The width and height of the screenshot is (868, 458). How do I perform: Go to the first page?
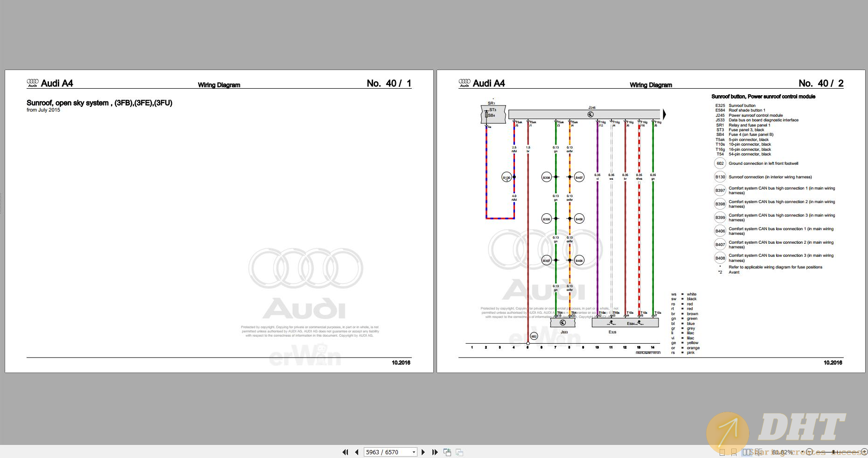pyautogui.click(x=345, y=452)
